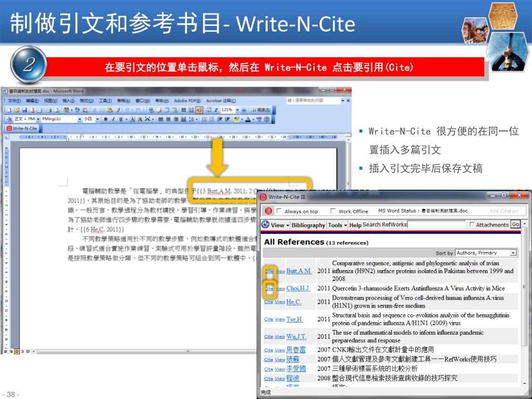Viewport: 532px width, 399px height.
Task: Click the Font Color A button
Action: (248, 119)
